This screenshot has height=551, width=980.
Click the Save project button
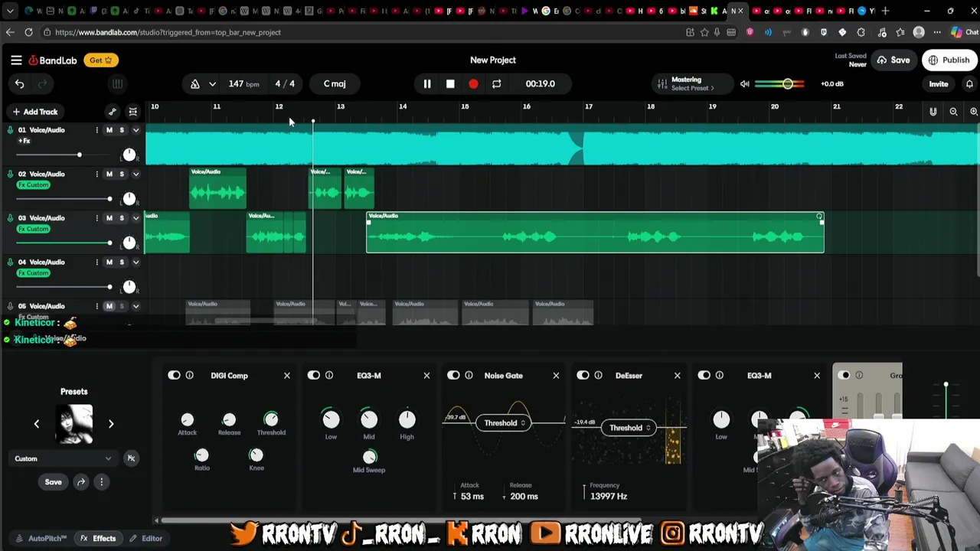click(893, 60)
